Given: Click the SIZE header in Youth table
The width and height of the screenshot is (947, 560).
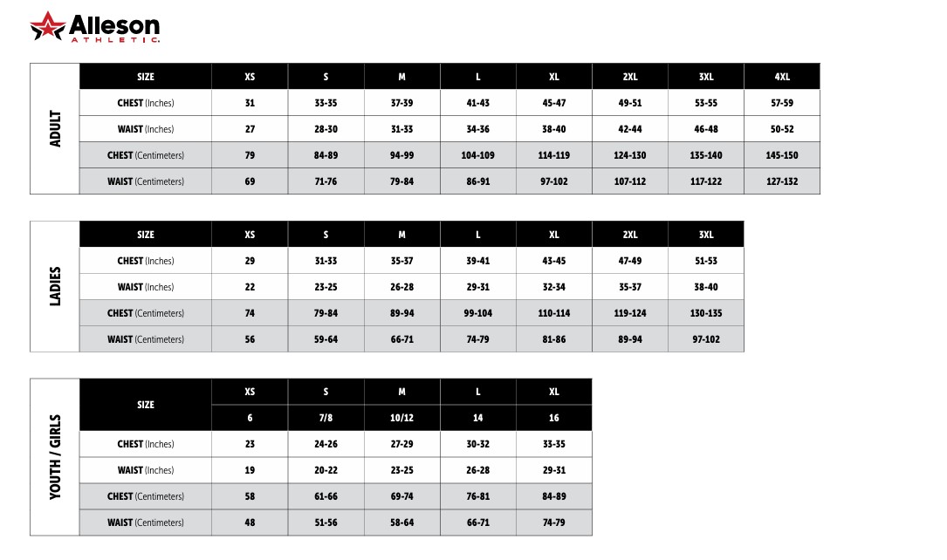Looking at the screenshot, I should pyautogui.click(x=146, y=405).
